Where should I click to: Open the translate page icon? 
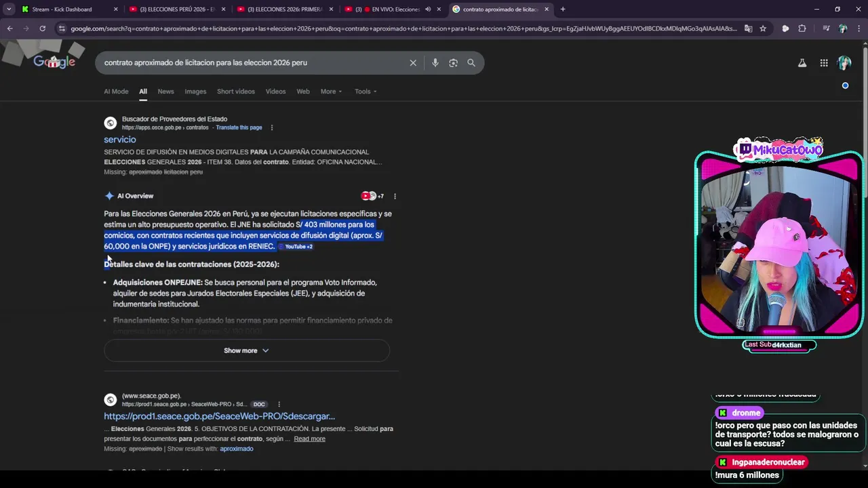point(748,28)
